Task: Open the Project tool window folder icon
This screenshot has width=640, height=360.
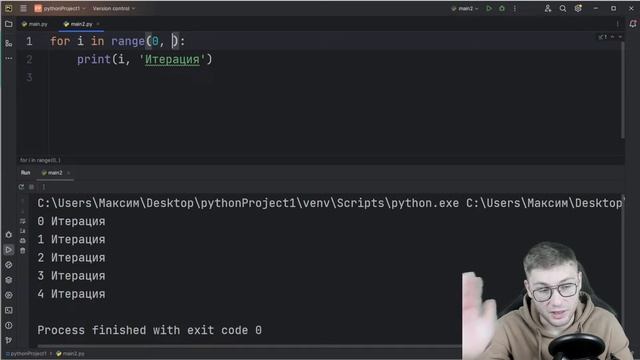Action: [x=9, y=24]
